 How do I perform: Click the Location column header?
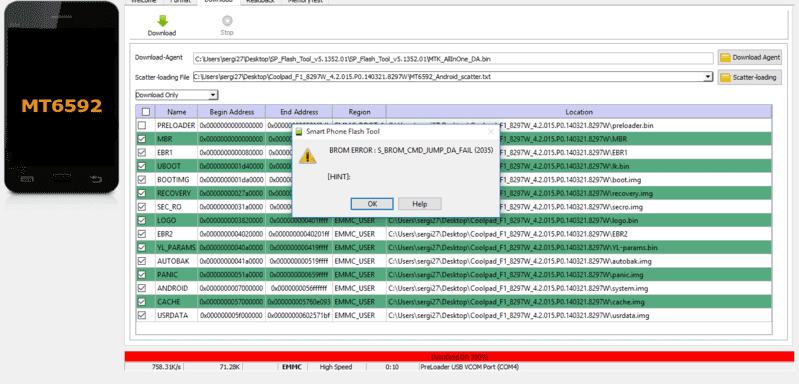click(x=579, y=112)
